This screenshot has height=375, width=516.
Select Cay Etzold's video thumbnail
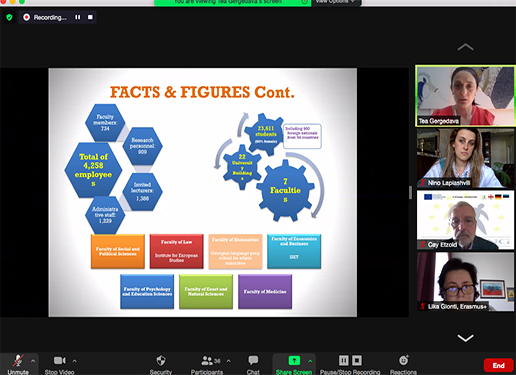pos(465,220)
